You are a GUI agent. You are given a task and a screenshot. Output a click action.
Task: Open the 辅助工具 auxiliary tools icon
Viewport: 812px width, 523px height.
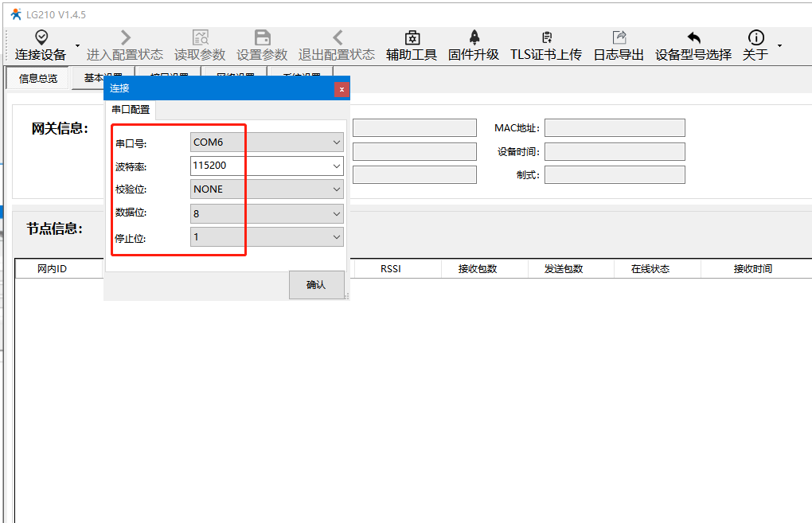click(x=412, y=38)
